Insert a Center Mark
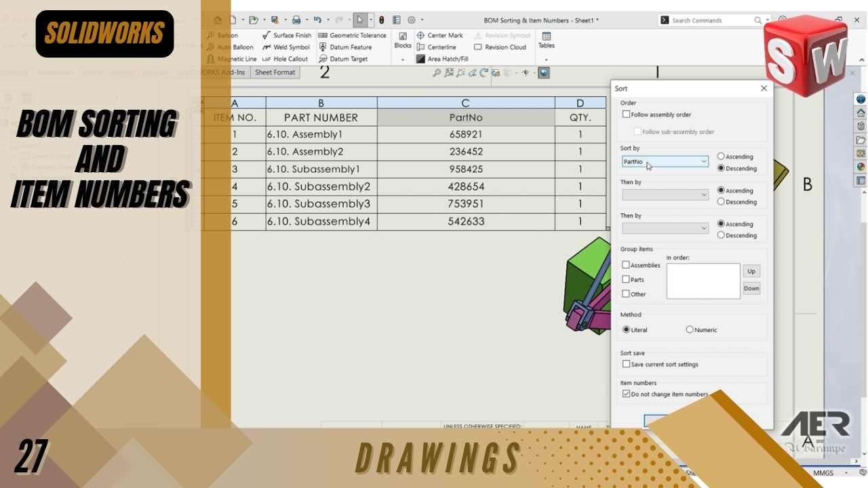The image size is (868, 488). [439, 35]
